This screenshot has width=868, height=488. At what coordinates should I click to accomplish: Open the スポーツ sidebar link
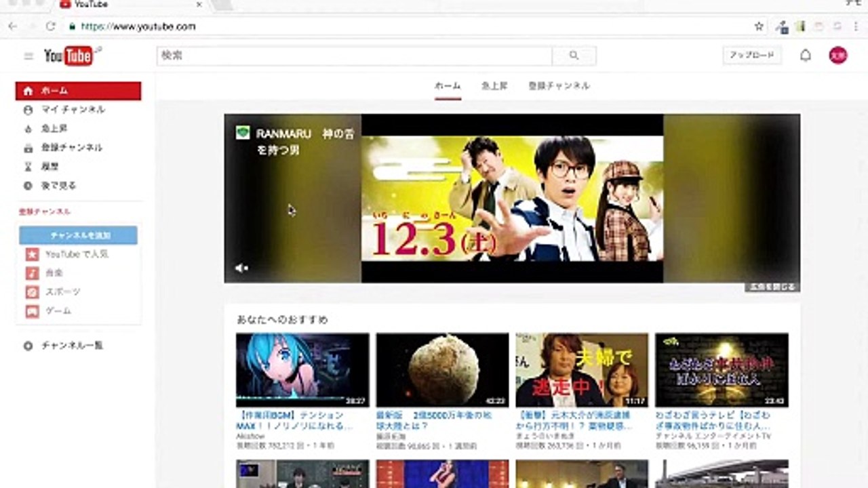pyautogui.click(x=63, y=292)
